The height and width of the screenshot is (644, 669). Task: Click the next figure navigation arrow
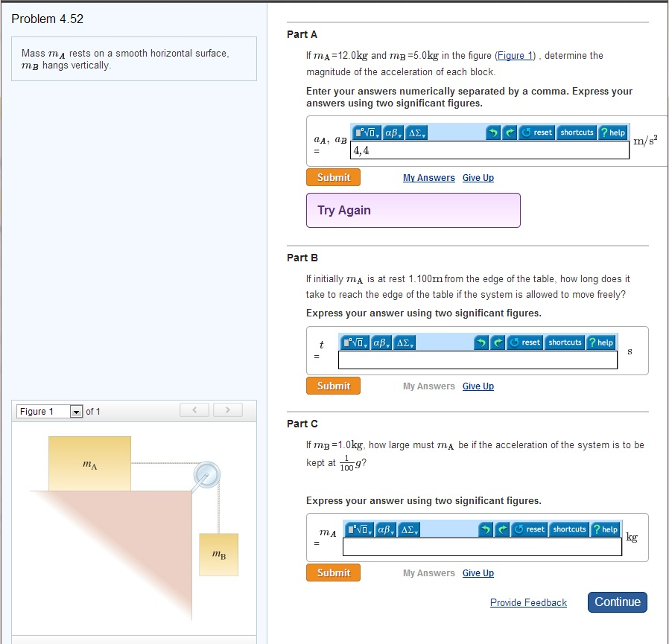tap(228, 410)
